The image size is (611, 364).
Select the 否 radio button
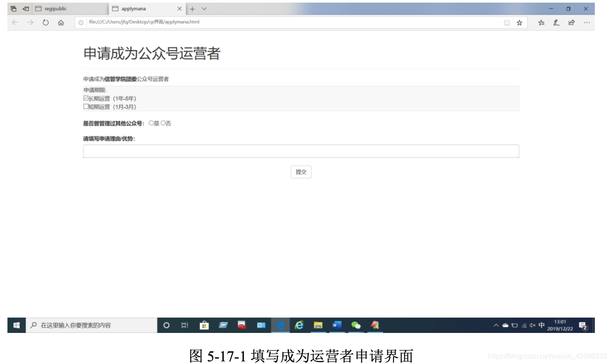coord(163,123)
